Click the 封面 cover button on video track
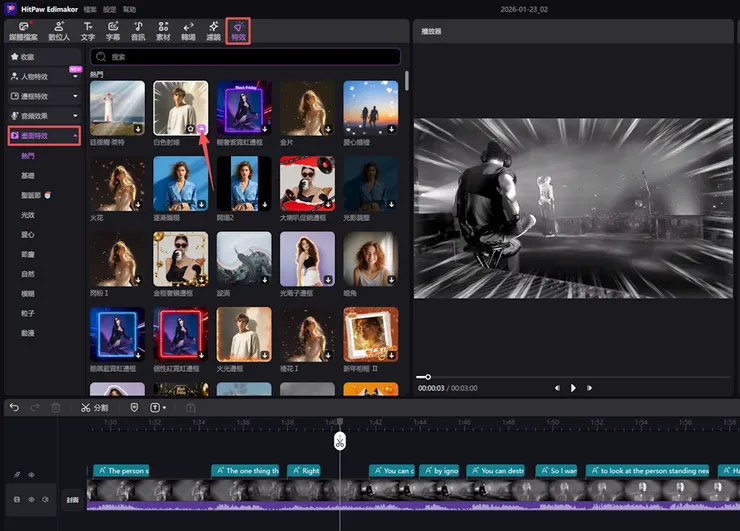This screenshot has width=740, height=531. (72, 498)
